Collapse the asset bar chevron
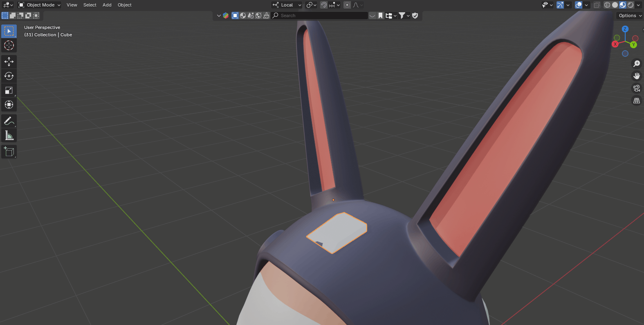Viewport: 644px width, 325px height. pos(219,16)
